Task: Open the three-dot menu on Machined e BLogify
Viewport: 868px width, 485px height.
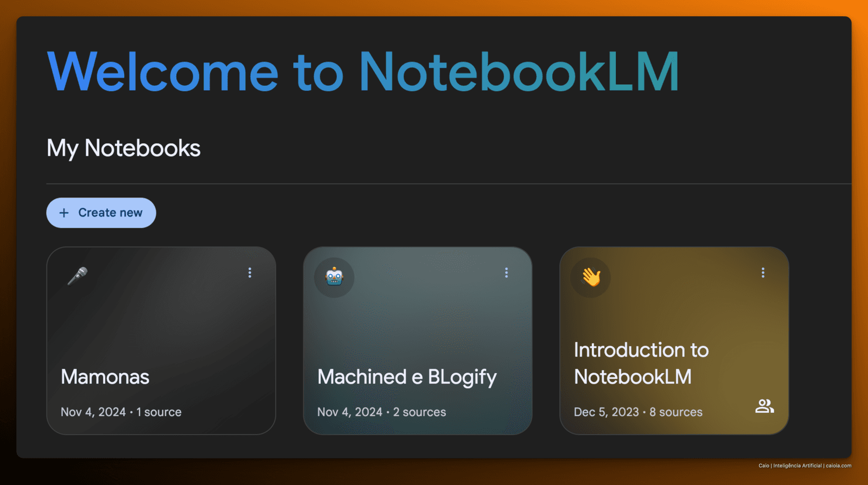Action: tap(506, 272)
